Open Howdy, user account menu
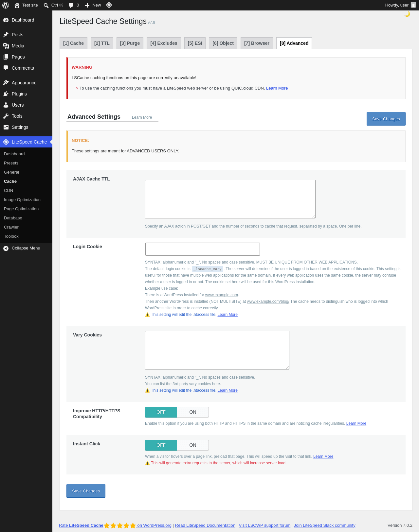The height and width of the screenshot is (532, 419). [400, 5]
